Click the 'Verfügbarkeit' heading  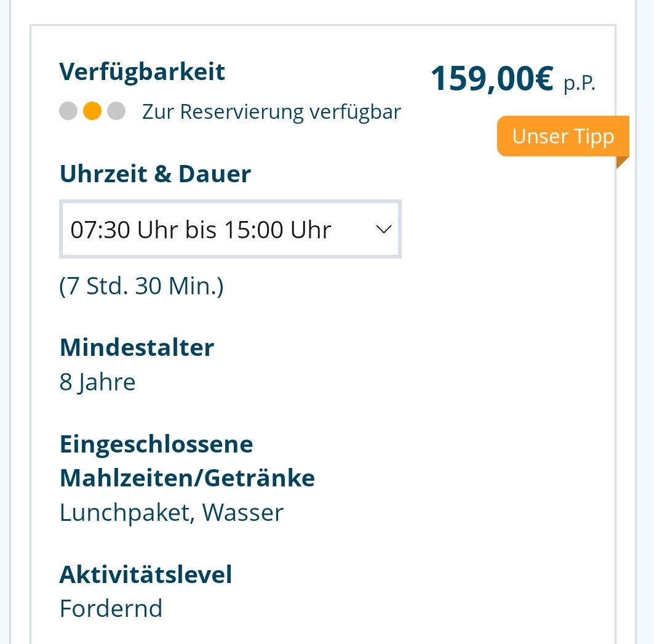[x=142, y=72]
